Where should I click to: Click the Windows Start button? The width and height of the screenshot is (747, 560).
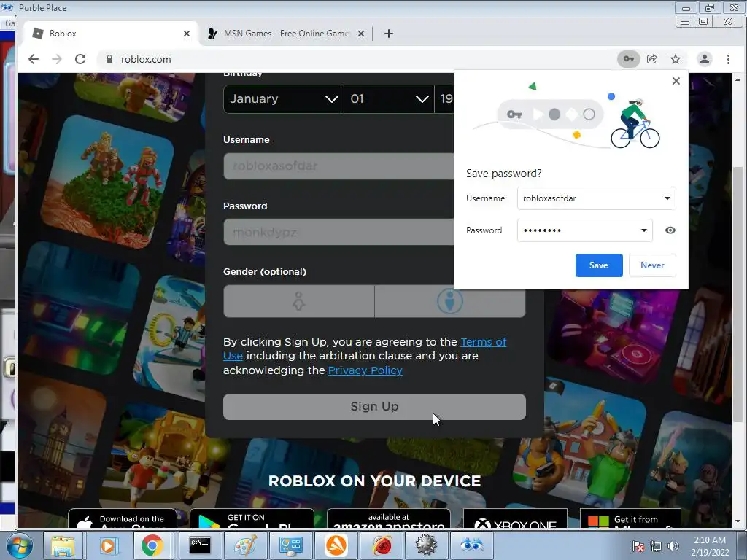20,545
